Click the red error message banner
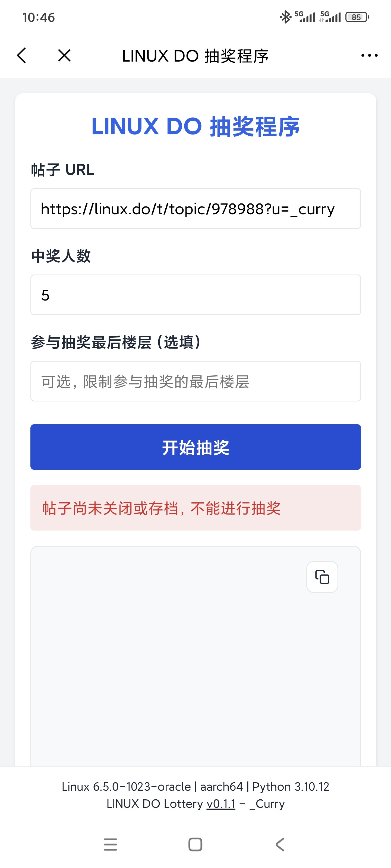 (196, 508)
